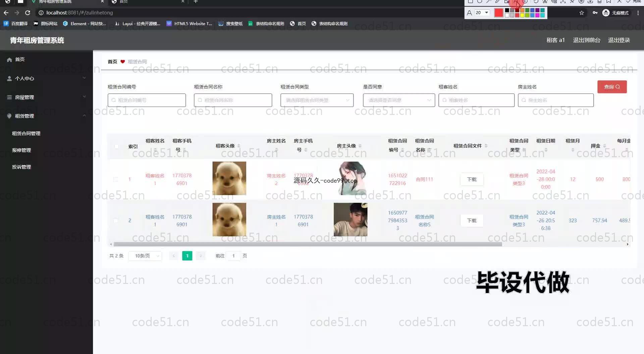Open the 是否同意 select dropdown
Image resolution: width=644 pixels, height=354 pixels.
click(399, 100)
